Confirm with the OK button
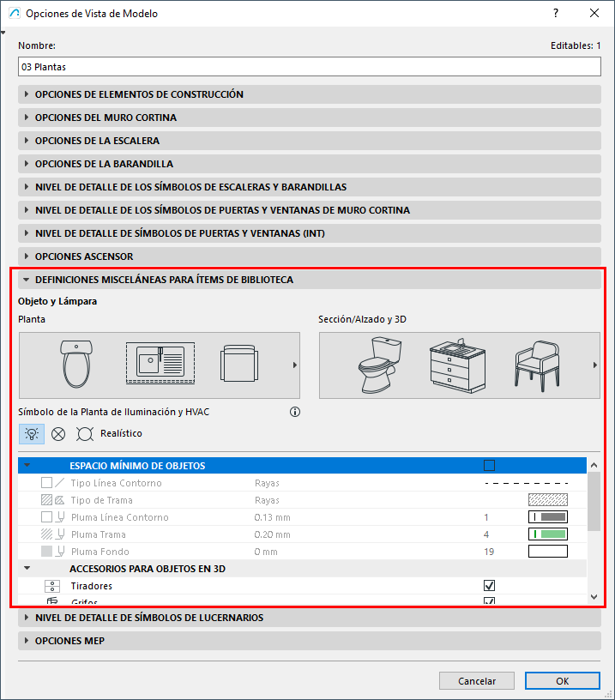 tap(563, 681)
